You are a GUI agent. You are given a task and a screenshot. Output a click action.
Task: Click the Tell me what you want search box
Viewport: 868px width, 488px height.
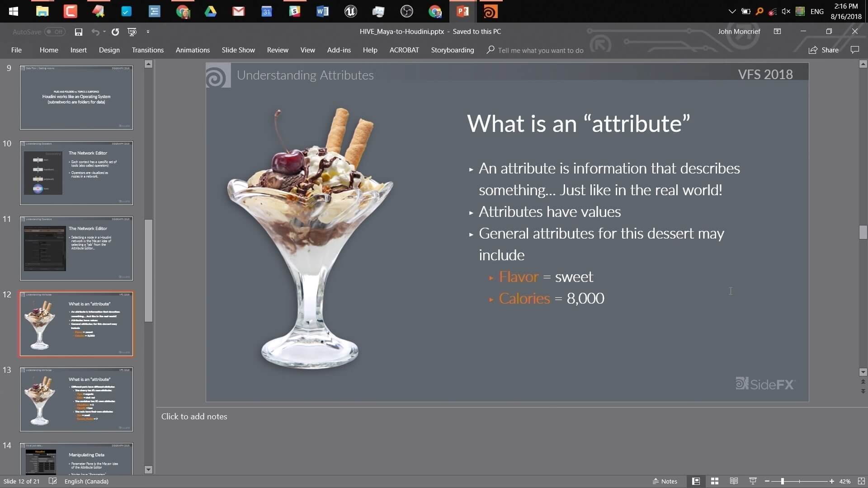536,50
